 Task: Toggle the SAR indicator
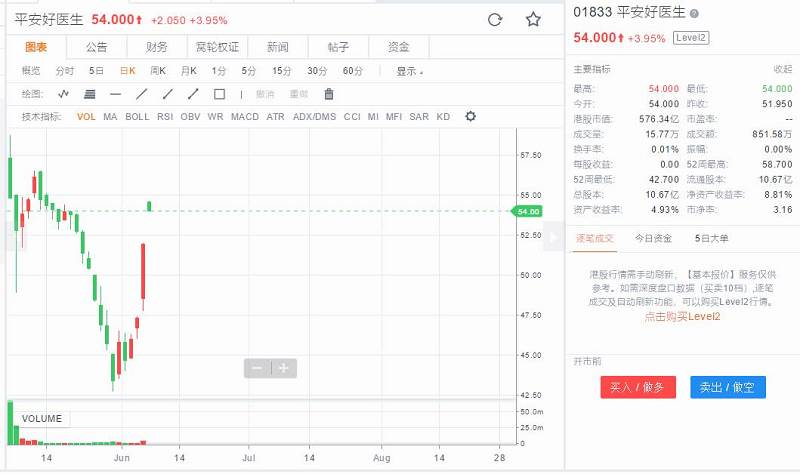pos(419,117)
